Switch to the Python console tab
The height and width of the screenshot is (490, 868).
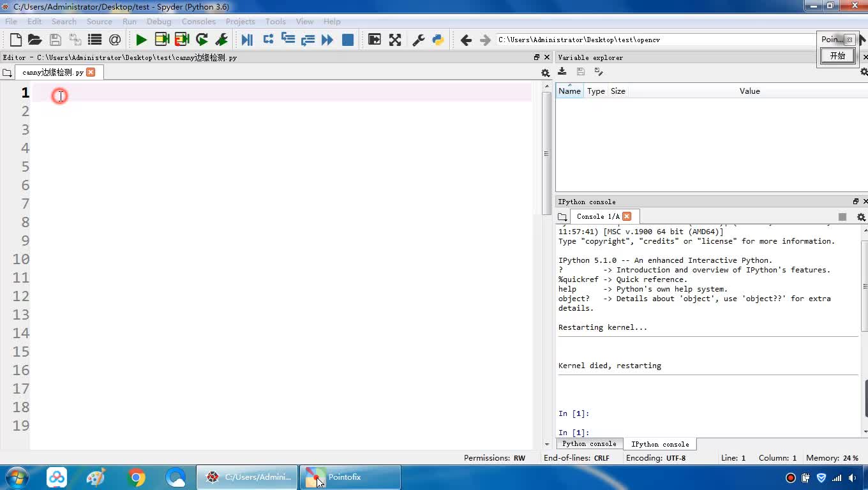click(589, 444)
